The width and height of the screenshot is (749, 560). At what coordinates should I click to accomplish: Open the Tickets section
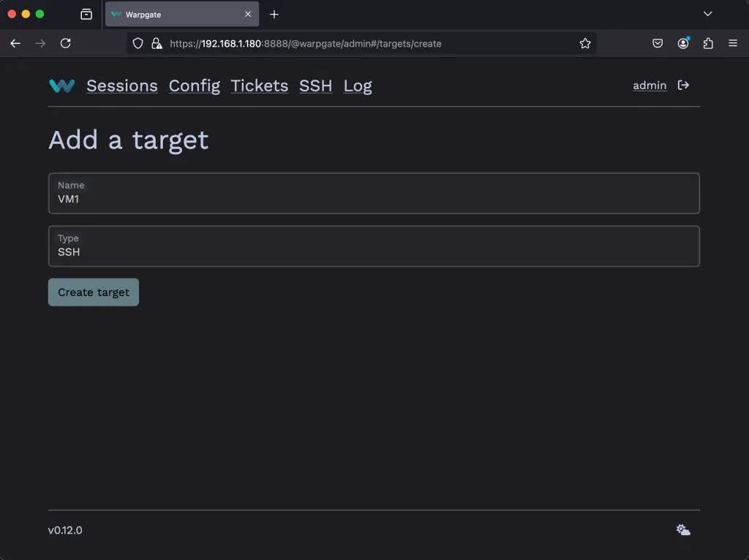[x=259, y=86]
